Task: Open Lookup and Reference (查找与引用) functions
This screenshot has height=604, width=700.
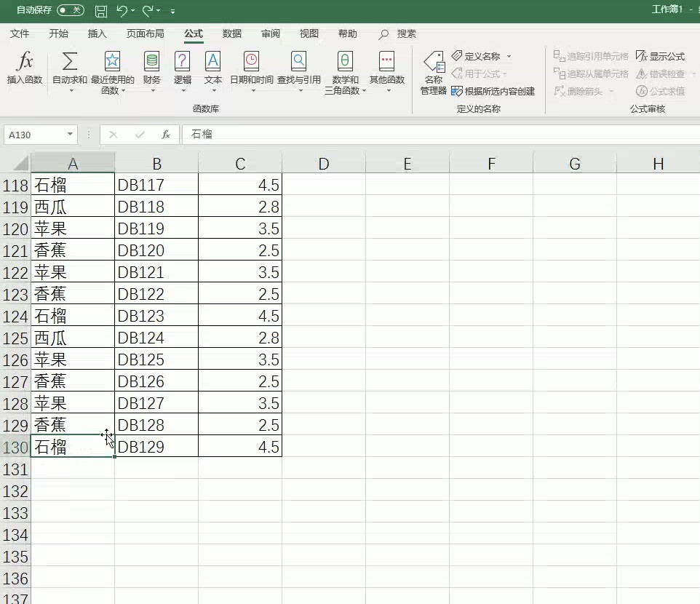Action: pyautogui.click(x=298, y=63)
